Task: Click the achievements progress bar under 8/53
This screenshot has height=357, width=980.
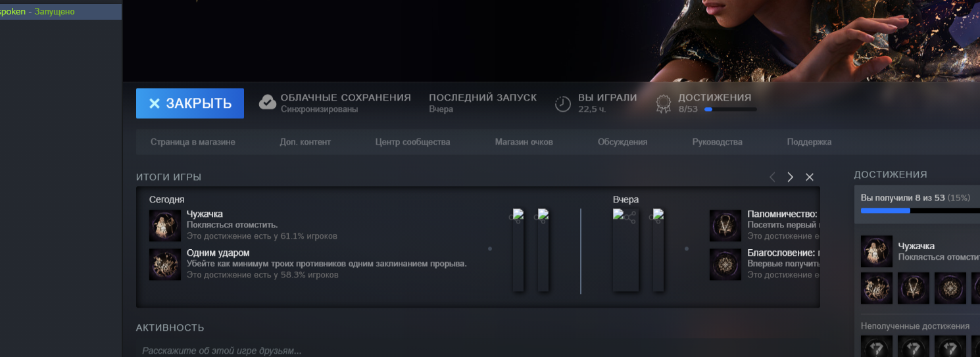Action: (x=730, y=109)
